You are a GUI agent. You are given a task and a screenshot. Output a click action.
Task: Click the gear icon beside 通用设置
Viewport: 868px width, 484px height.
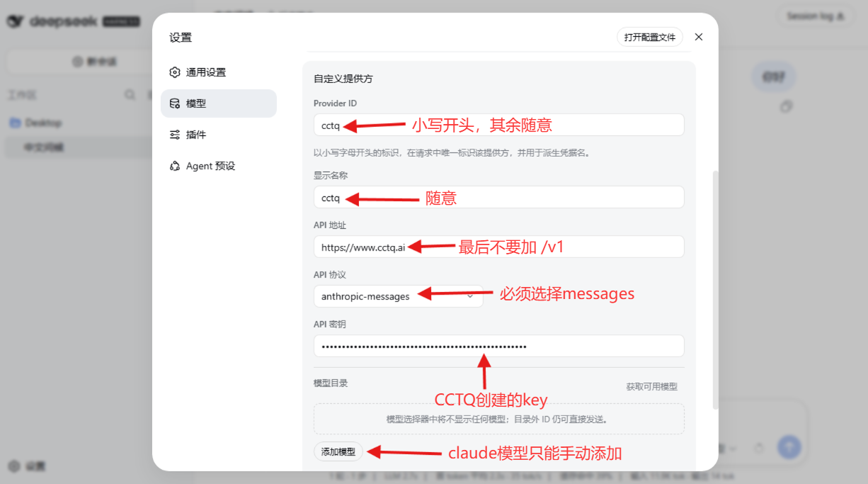(175, 72)
